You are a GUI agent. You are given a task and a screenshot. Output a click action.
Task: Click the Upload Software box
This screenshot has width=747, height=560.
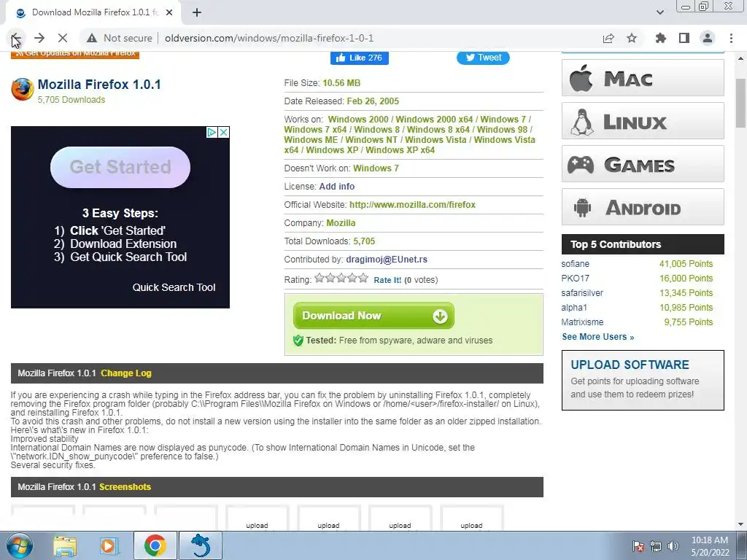643,380
